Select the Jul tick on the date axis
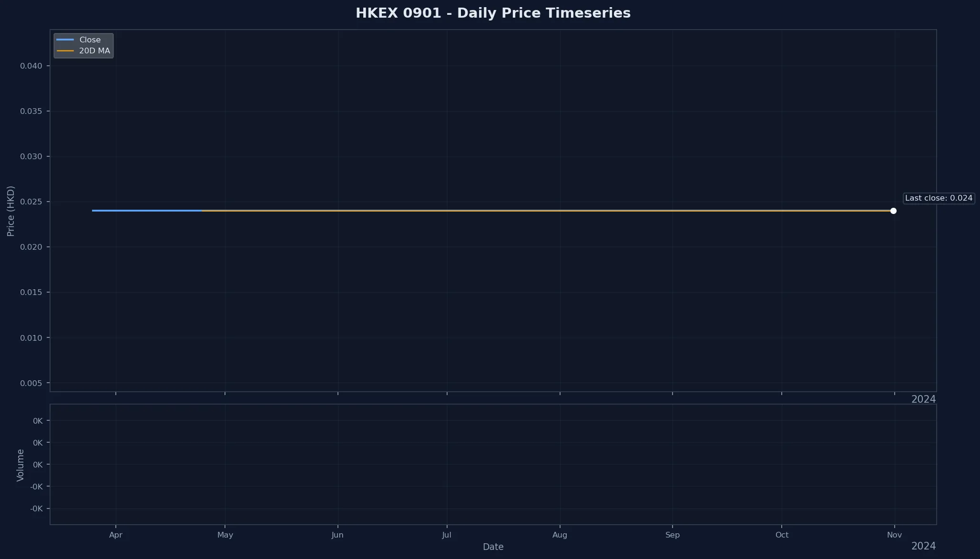Image resolution: width=980 pixels, height=559 pixels. (x=447, y=535)
